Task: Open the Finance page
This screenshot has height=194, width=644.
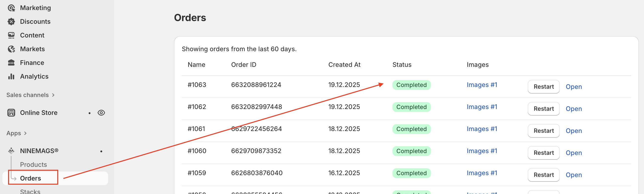Action: [32, 62]
